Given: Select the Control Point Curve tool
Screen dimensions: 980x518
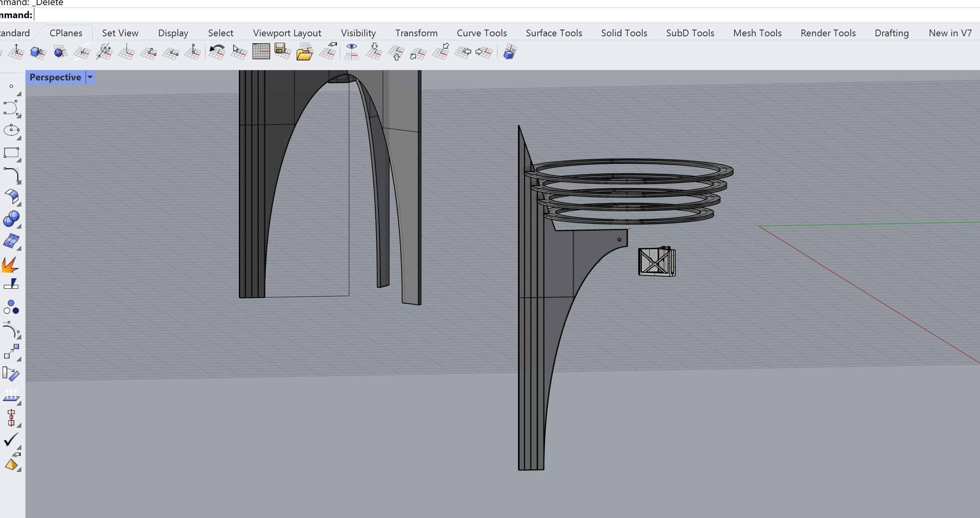Looking at the screenshot, I should (11, 108).
